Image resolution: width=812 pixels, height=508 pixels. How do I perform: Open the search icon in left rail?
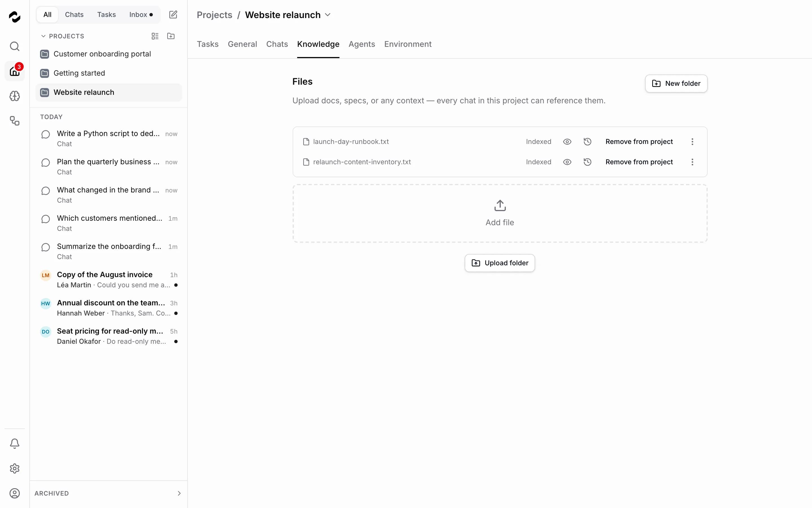tap(14, 46)
